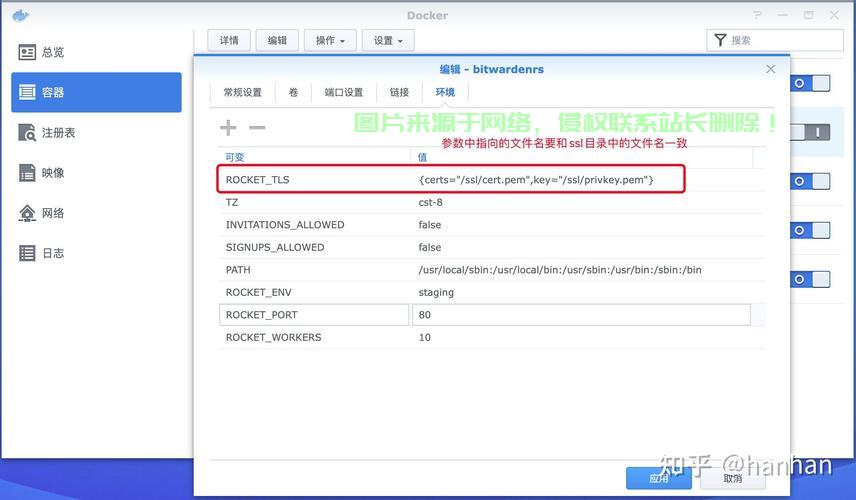Click the ROCKET_PORT value field showing 80
Image resolution: width=856 pixels, height=500 pixels.
pyautogui.click(x=580, y=315)
